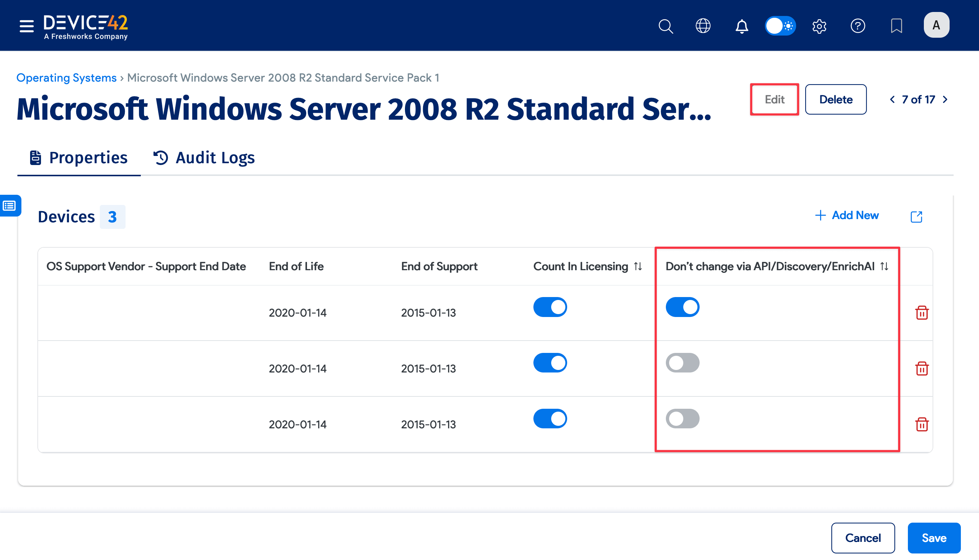
Task: Toggle the light/dark theme switch
Action: point(780,26)
